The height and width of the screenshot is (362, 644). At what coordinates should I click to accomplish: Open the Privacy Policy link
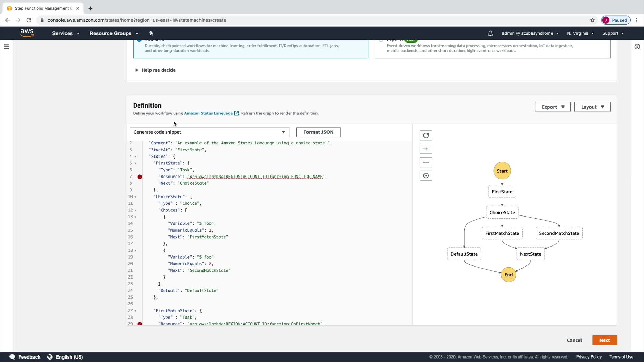(588, 357)
